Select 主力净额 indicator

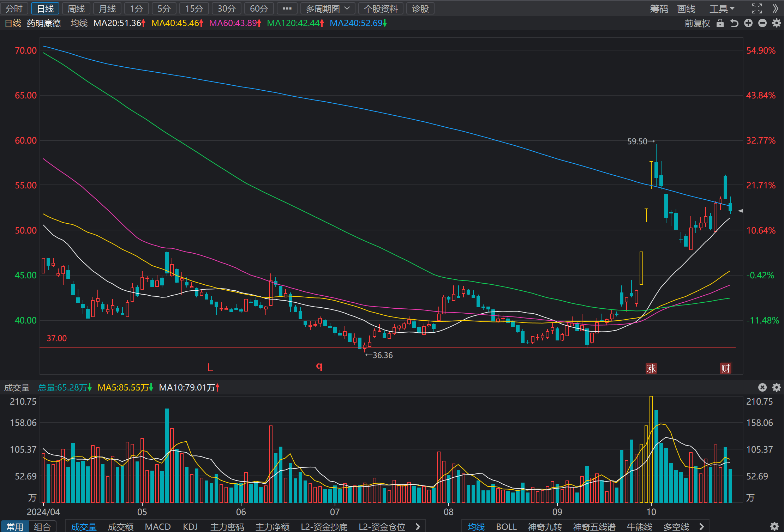(x=273, y=527)
